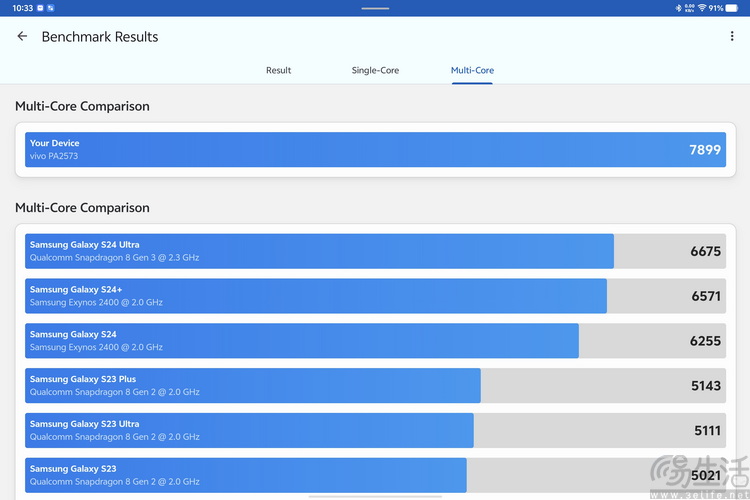
Task: Switch to the Single-Core tab
Action: (375, 70)
